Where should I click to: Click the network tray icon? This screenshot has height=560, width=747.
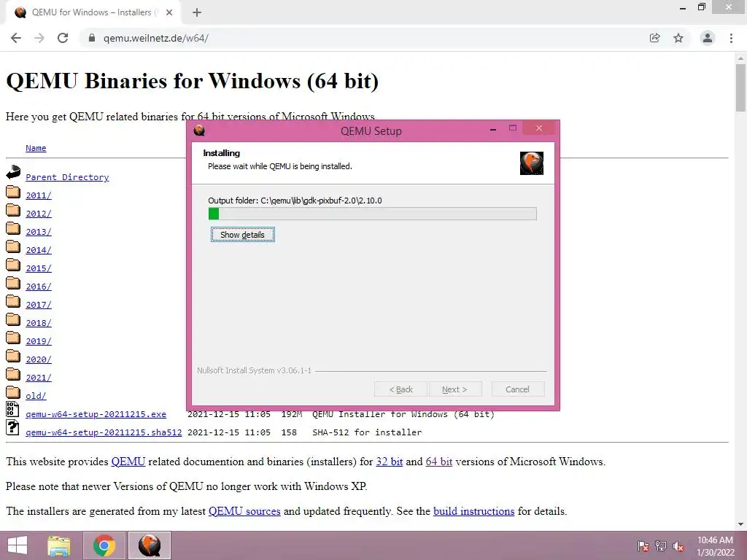[x=661, y=546]
